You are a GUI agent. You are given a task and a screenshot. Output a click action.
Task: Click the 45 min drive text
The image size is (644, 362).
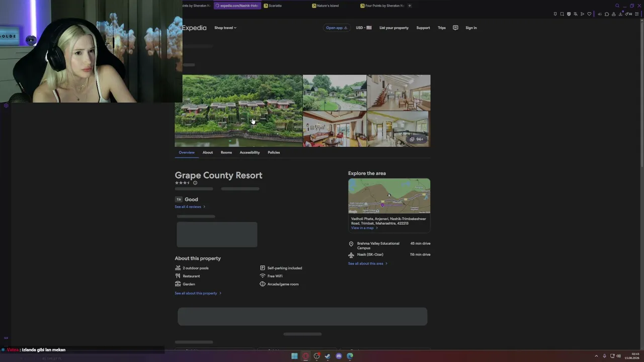click(420, 243)
